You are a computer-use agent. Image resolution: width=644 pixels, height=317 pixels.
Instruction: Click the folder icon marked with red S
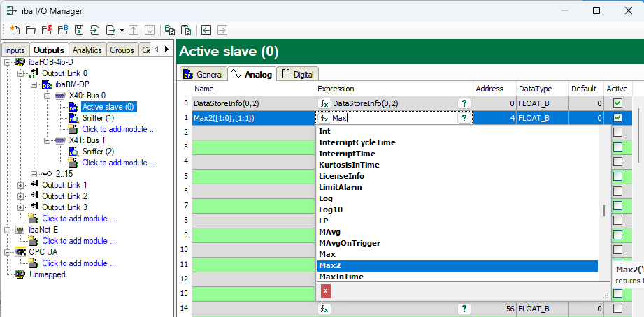click(x=47, y=30)
